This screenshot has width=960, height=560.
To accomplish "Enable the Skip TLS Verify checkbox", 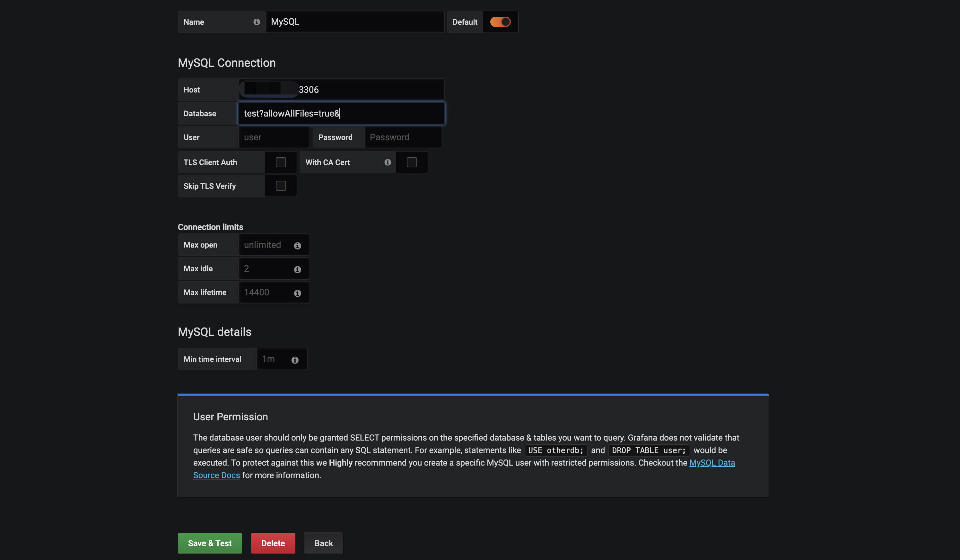I will click(x=281, y=186).
